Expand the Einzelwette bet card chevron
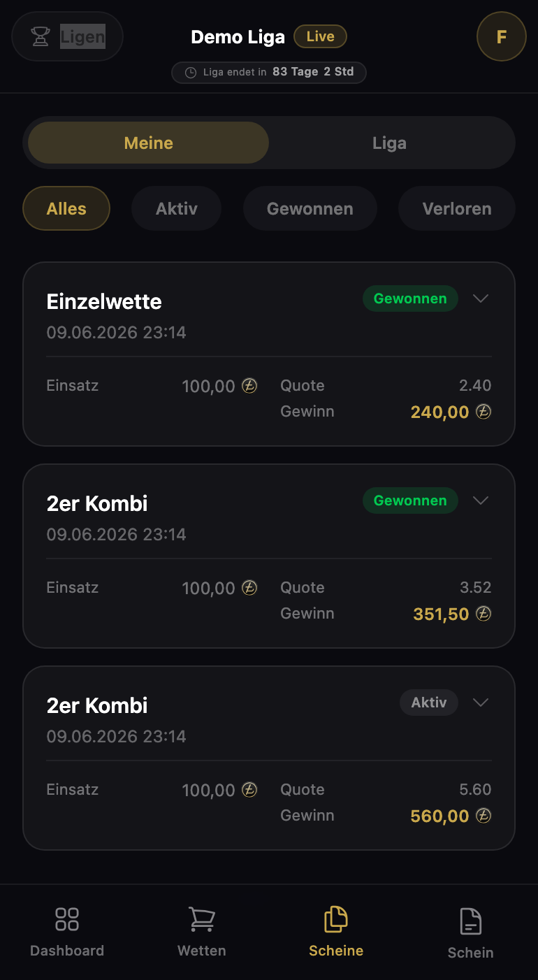Screen dimensions: 538x980 pyautogui.click(x=481, y=298)
